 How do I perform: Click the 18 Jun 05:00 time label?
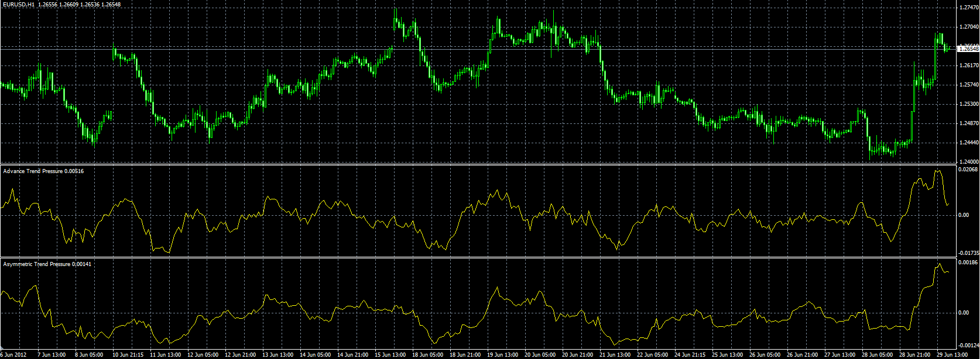(427, 354)
